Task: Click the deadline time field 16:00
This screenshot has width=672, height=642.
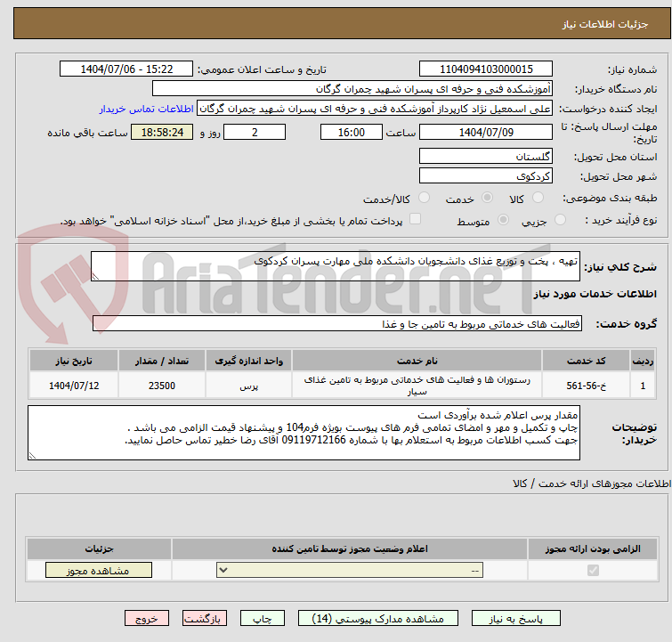Action: (x=352, y=132)
